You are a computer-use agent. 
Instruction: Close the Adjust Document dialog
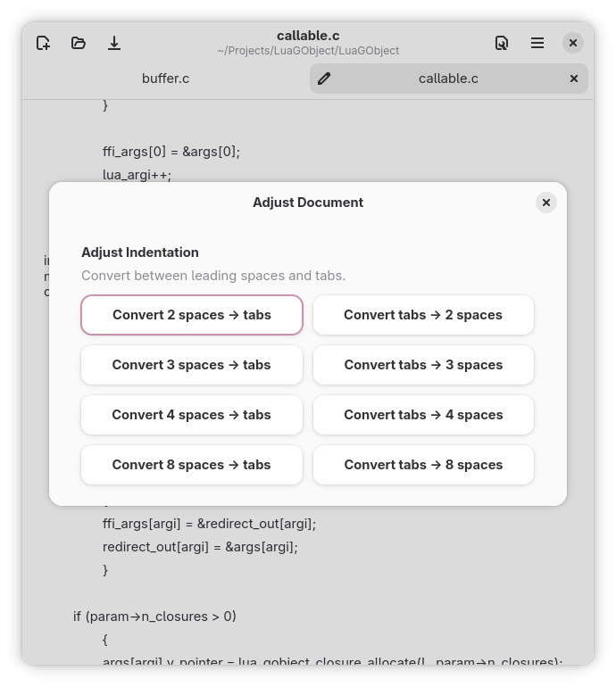click(x=546, y=203)
